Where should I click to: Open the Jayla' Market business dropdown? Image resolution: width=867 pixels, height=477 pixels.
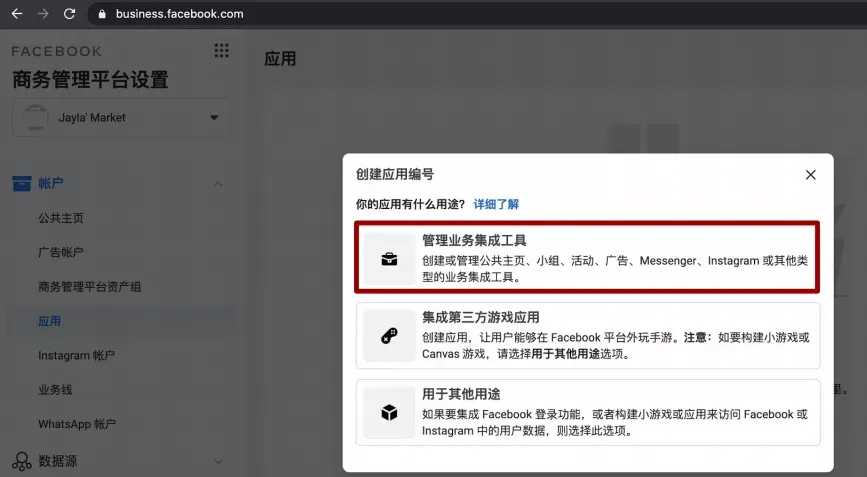click(x=121, y=117)
